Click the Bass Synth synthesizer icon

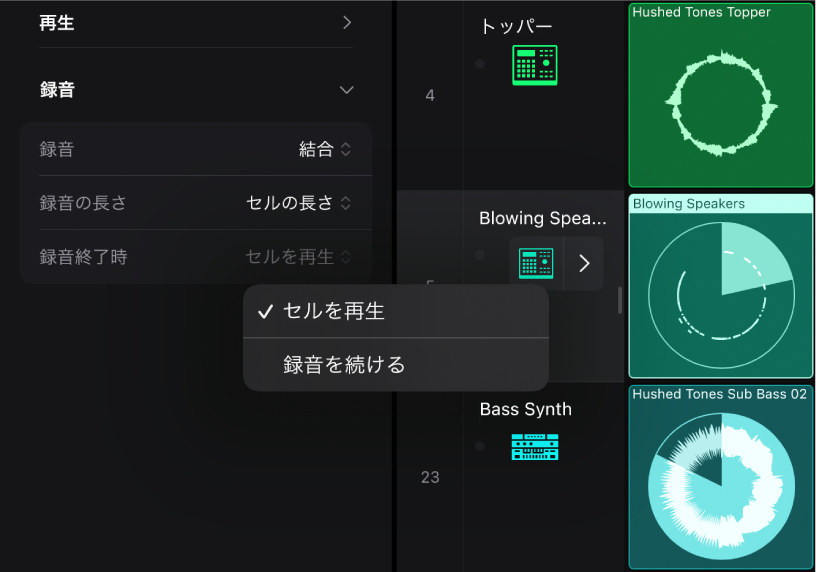tap(535, 447)
